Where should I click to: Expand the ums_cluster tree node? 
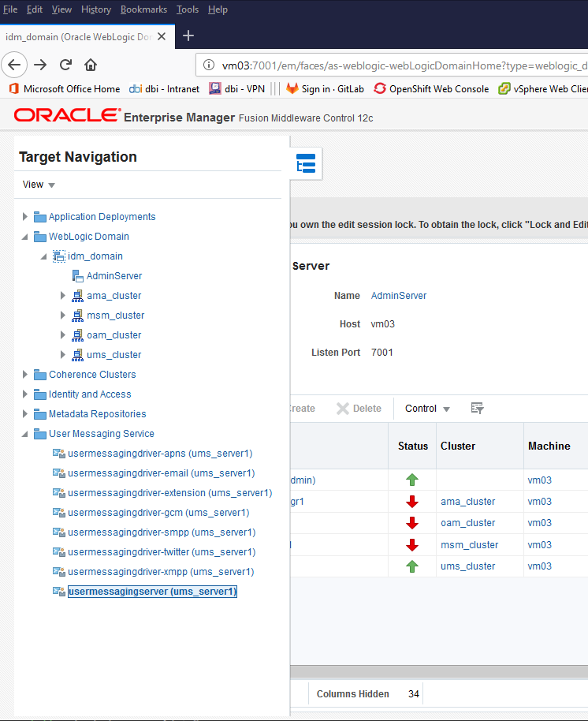coord(62,355)
